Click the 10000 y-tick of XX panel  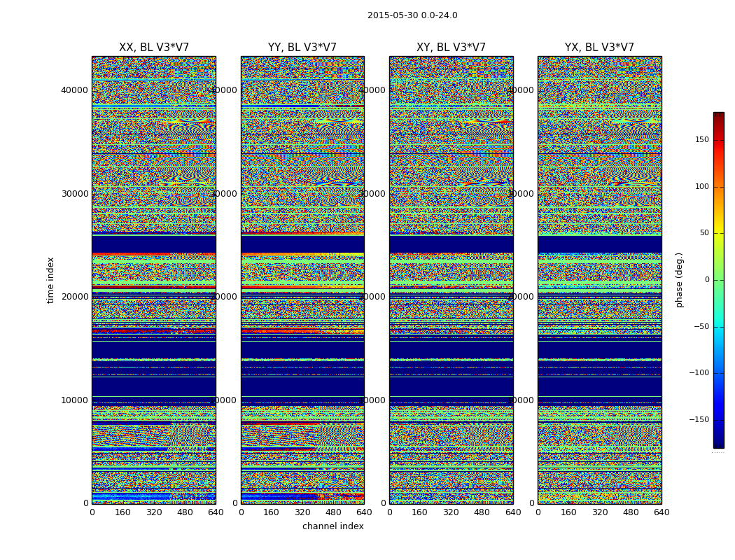click(x=74, y=400)
